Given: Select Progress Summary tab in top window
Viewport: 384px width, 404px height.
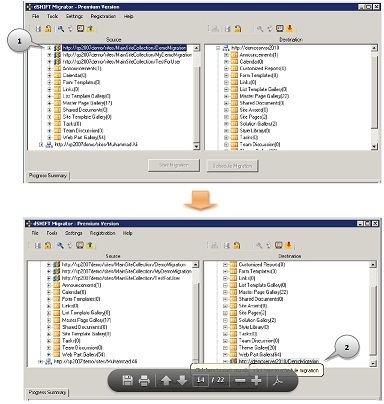Looking at the screenshot, I should [x=48, y=176].
